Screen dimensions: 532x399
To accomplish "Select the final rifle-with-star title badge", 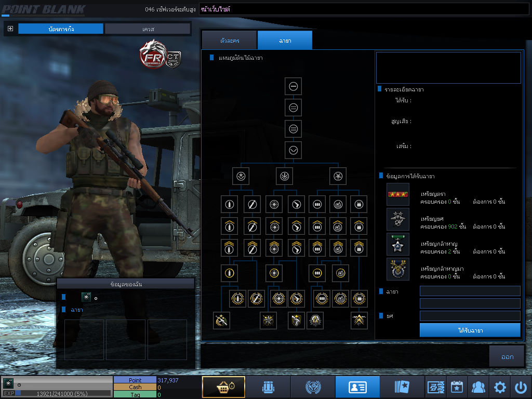I will click(x=221, y=321).
